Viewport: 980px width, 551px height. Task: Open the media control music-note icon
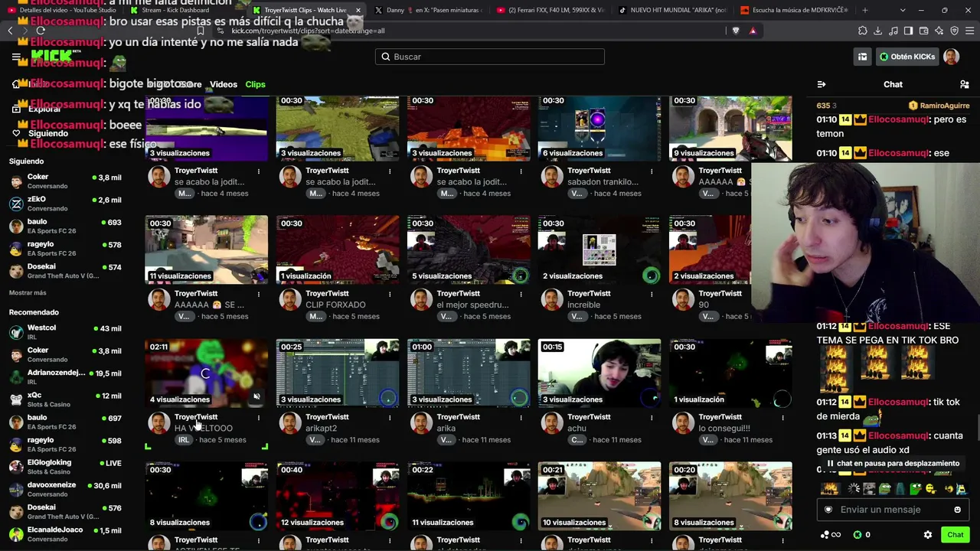pyautogui.click(x=893, y=31)
